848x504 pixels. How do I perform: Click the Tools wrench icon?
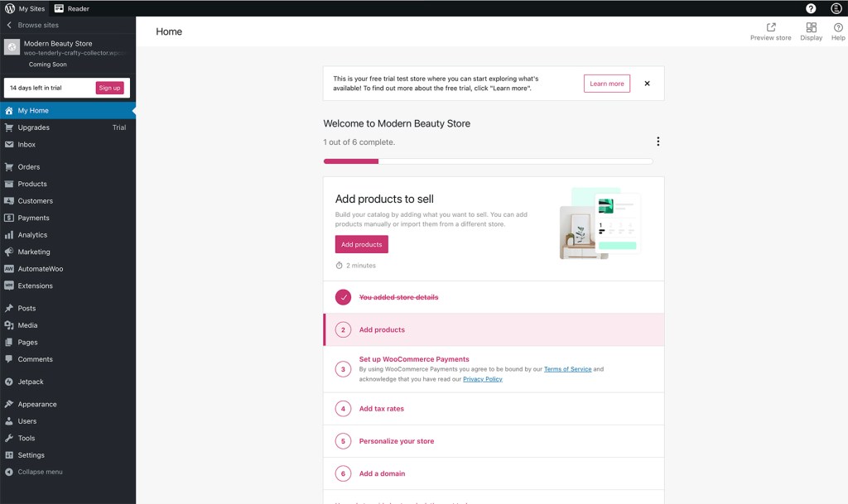click(x=8, y=438)
